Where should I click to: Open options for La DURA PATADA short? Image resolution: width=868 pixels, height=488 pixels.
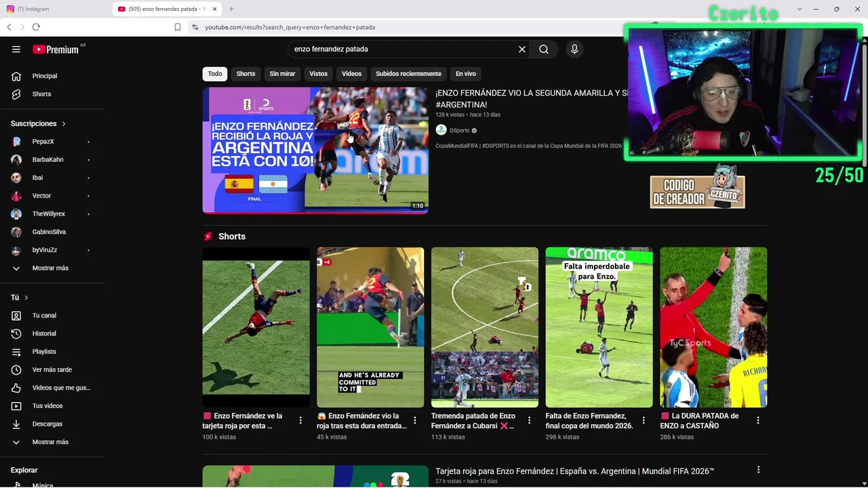(758, 421)
